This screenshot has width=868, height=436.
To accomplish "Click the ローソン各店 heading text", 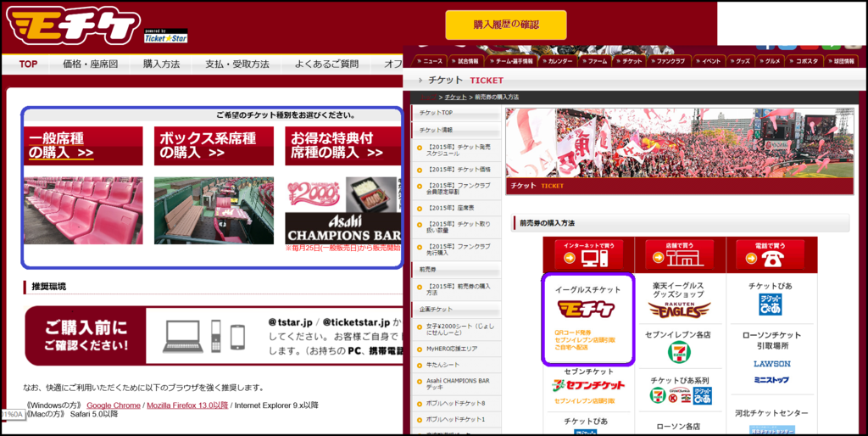I will [678, 427].
